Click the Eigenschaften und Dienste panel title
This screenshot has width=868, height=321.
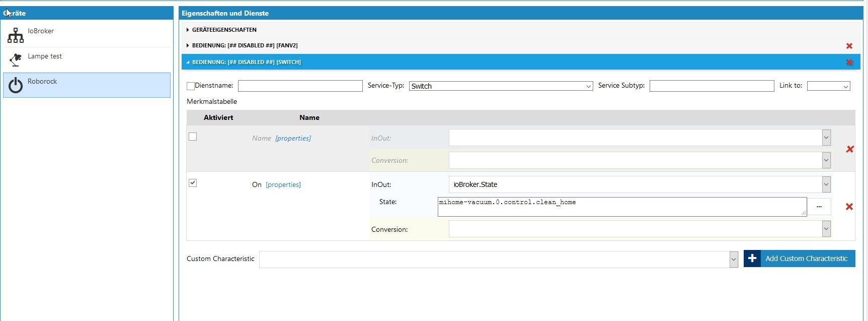pos(225,13)
